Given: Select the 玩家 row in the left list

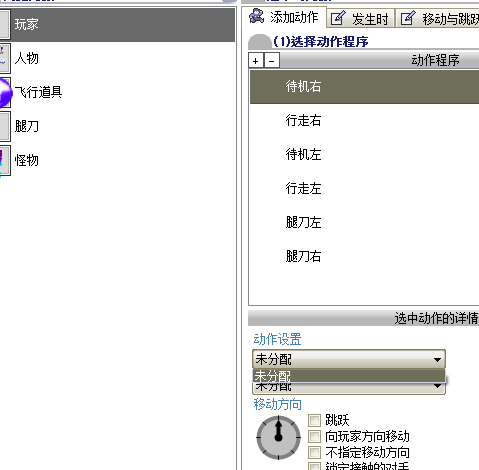Looking at the screenshot, I should [x=117, y=25].
